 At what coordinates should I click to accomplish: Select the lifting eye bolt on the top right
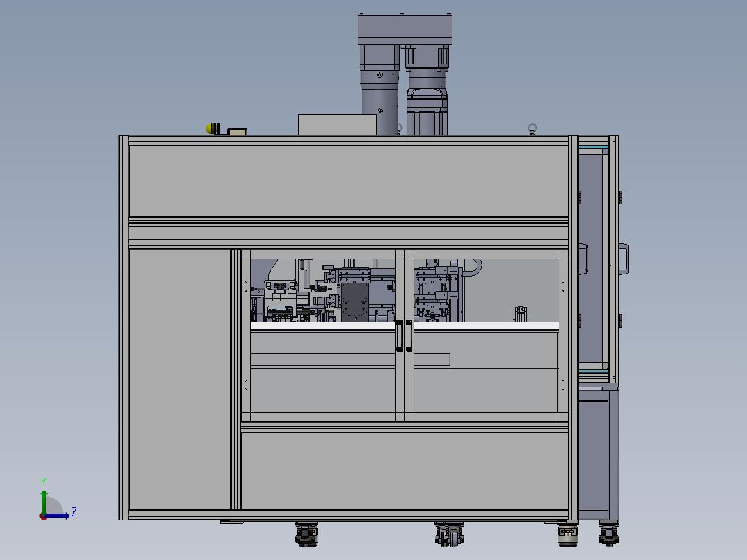(532, 129)
